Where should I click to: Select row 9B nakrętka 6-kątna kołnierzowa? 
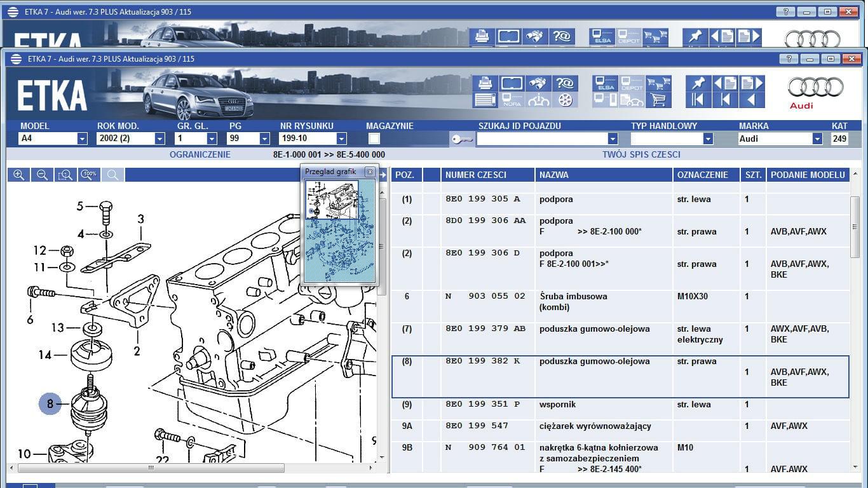click(620, 457)
